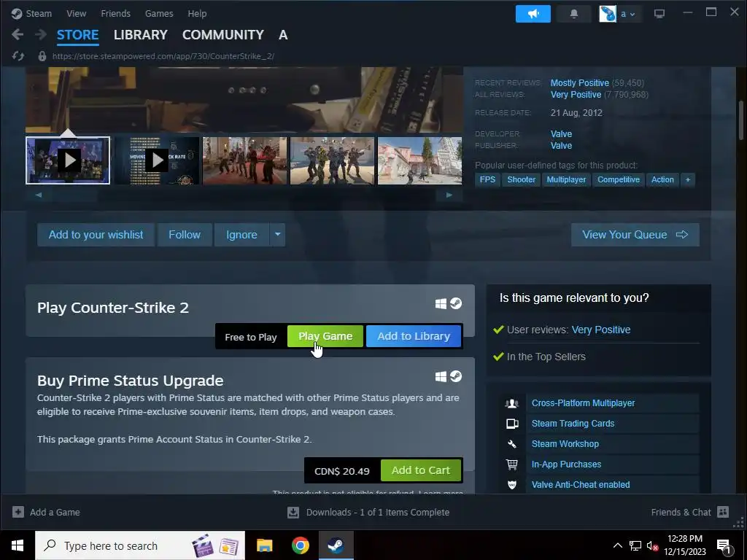This screenshot has height=560, width=747.
Task: Open the View menu
Action: pyautogui.click(x=76, y=13)
